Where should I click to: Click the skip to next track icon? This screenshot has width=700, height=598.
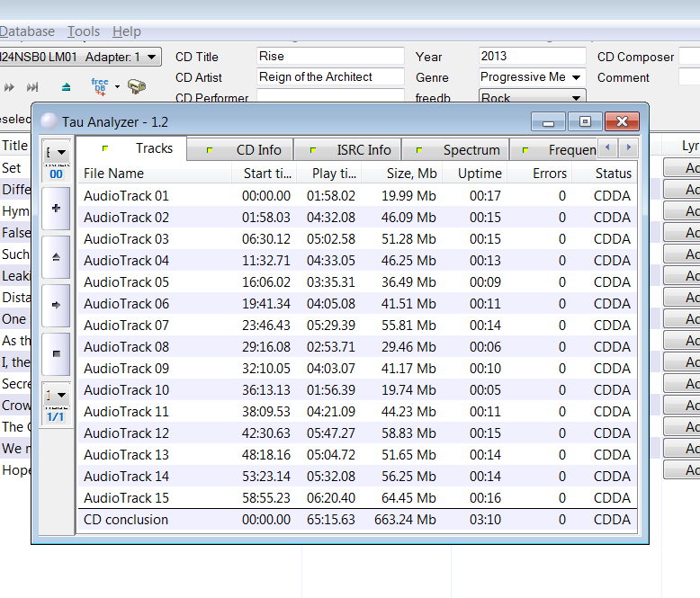32,87
